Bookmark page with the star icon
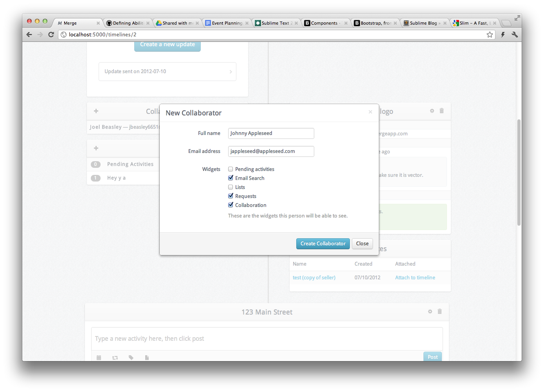 pyautogui.click(x=490, y=34)
